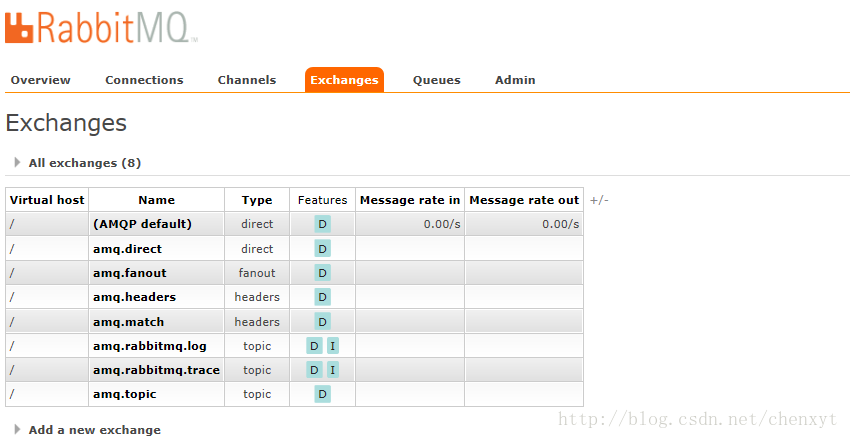Open the amq.match exchange
Screen dimensions: 850x439
coord(128,322)
